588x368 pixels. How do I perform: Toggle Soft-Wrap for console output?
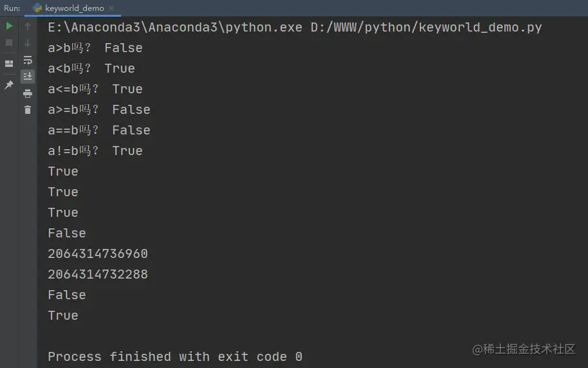(x=28, y=60)
